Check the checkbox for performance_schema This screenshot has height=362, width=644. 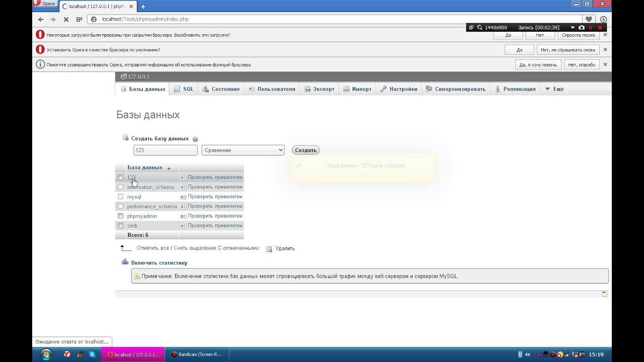coord(120,206)
